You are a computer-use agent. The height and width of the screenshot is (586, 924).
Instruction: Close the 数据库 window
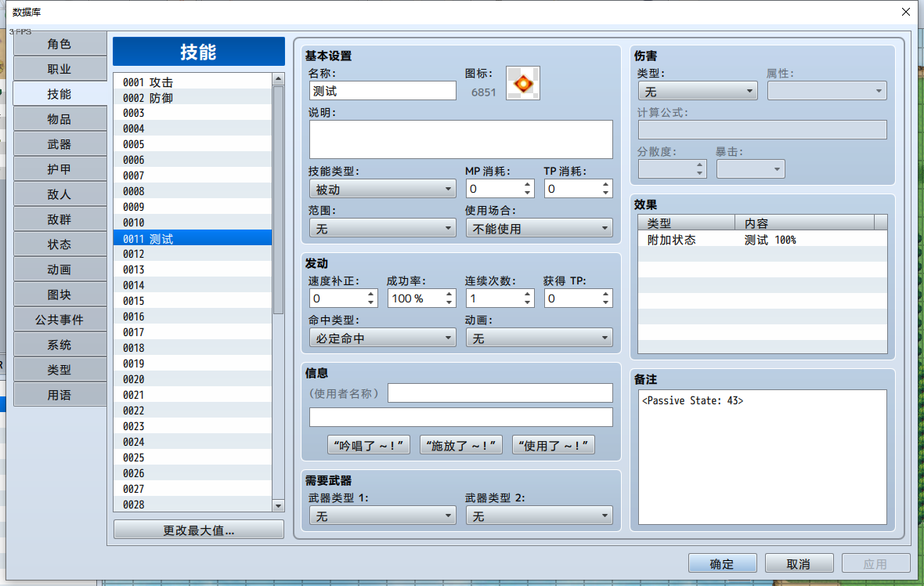(x=906, y=12)
